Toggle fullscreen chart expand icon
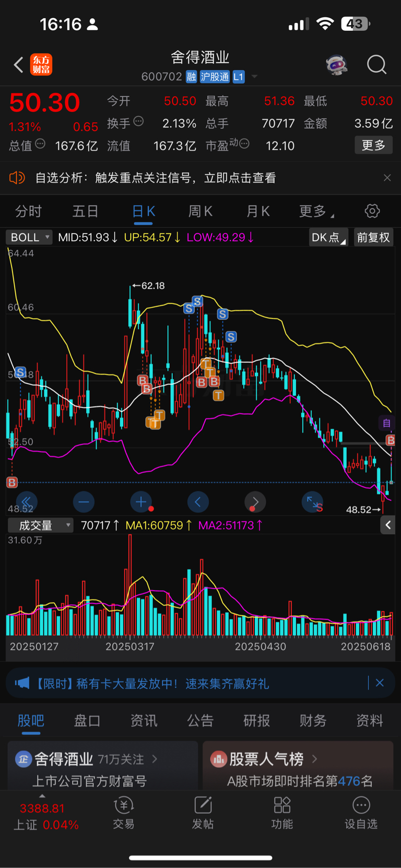Viewport: 401px width, 868px height. pos(313,502)
